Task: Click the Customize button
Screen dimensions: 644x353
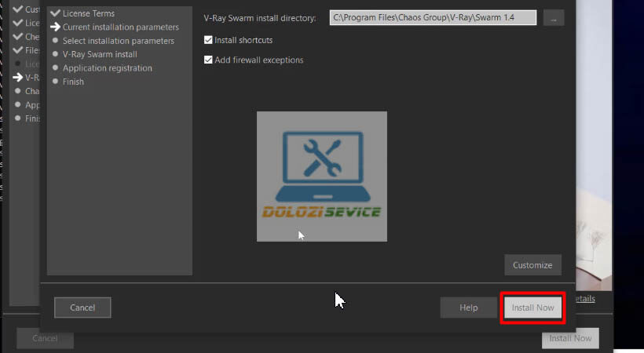Action: [x=532, y=265]
